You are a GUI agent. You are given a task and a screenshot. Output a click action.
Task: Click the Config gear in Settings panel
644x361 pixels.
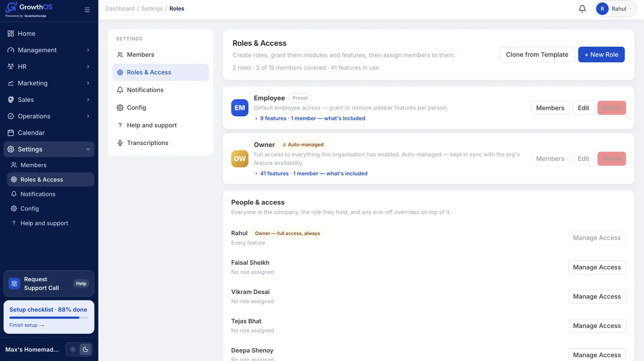(x=120, y=108)
